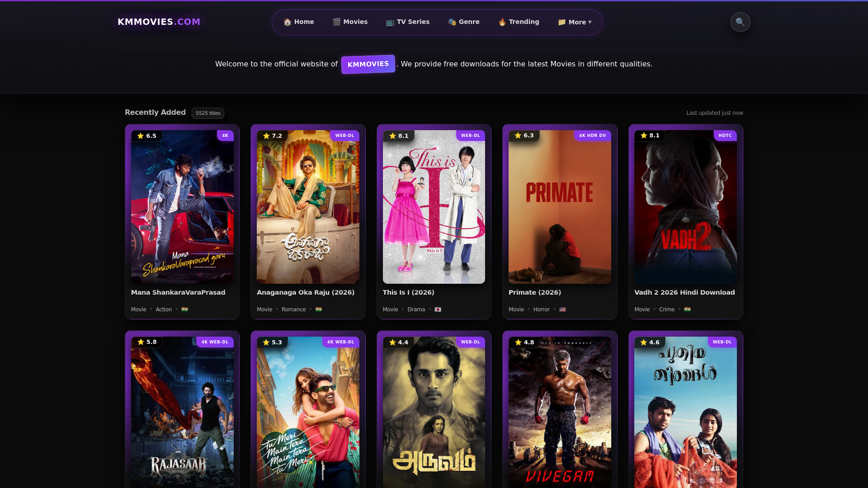Click India flag under Vadh 2
Viewport: 868px width, 488px height.
687,310
